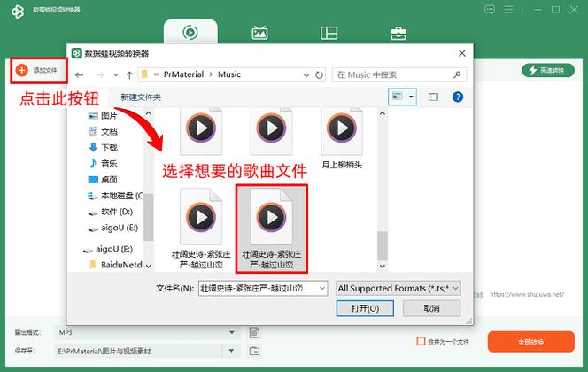Expand the file name dropdown arrow
Viewport: 588px width, 372px height.
tap(321, 289)
